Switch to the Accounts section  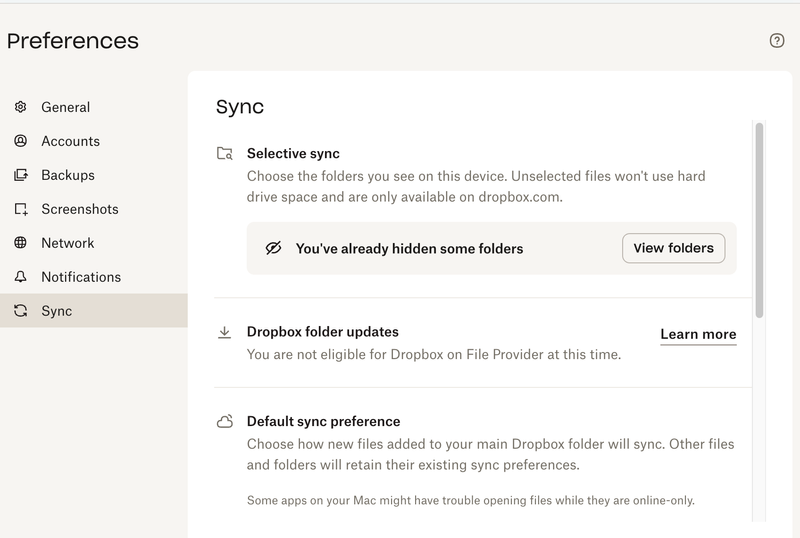(70, 141)
